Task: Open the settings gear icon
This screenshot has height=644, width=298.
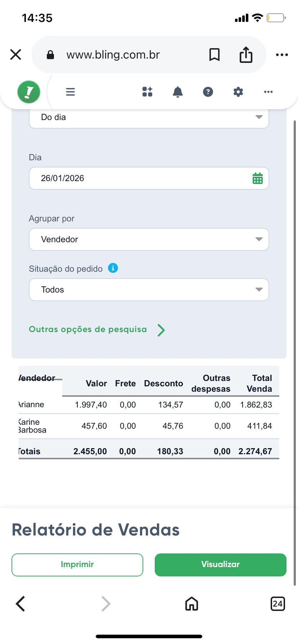Action: pyautogui.click(x=238, y=92)
